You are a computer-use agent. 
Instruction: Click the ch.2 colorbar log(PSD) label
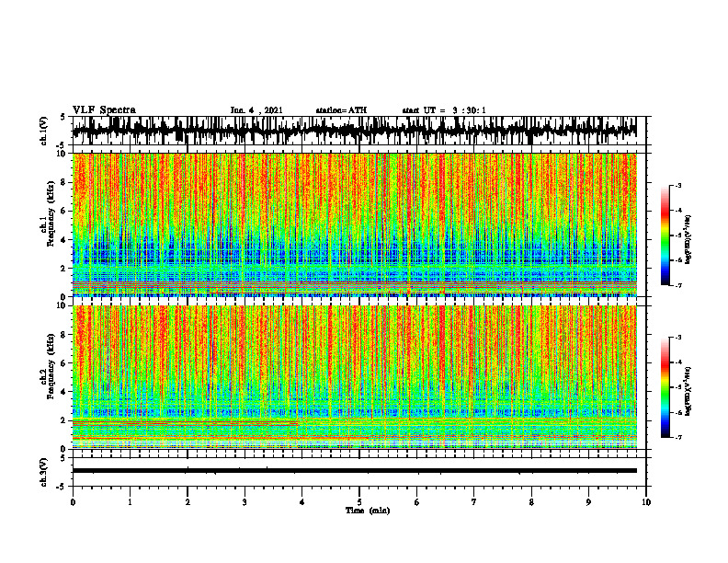[688, 391]
